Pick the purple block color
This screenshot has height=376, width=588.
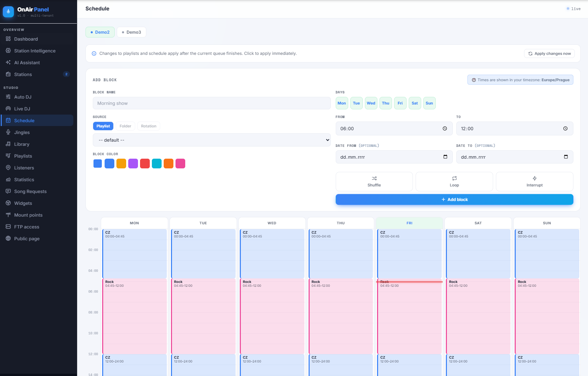pyautogui.click(x=133, y=164)
